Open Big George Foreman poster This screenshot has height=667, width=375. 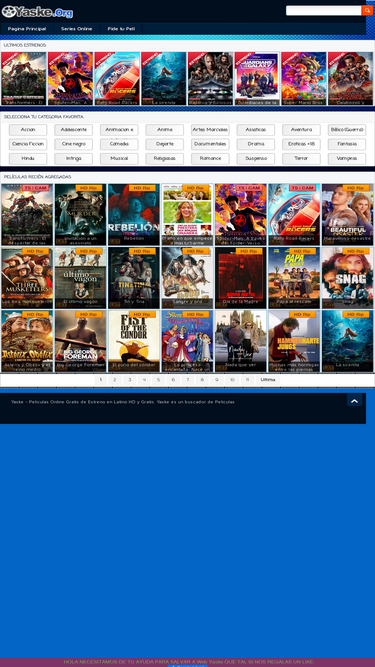80,341
